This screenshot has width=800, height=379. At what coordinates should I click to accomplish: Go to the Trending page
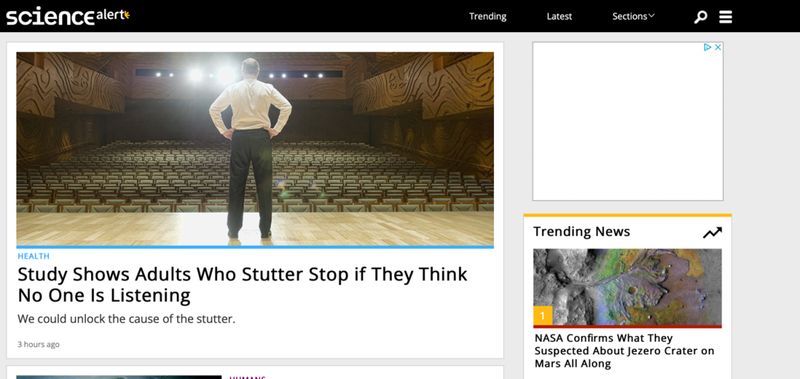[x=488, y=16]
